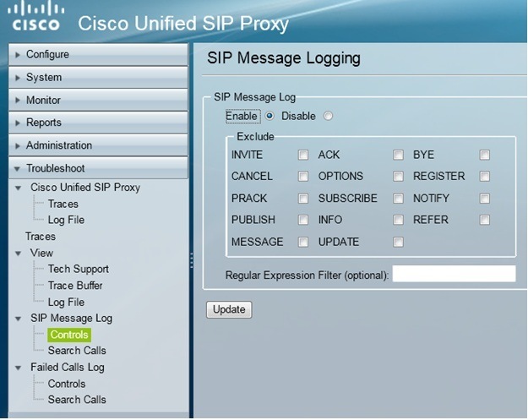Expand the Configure menu section
Image resolution: width=528 pixels, height=420 pixels.
[98, 54]
